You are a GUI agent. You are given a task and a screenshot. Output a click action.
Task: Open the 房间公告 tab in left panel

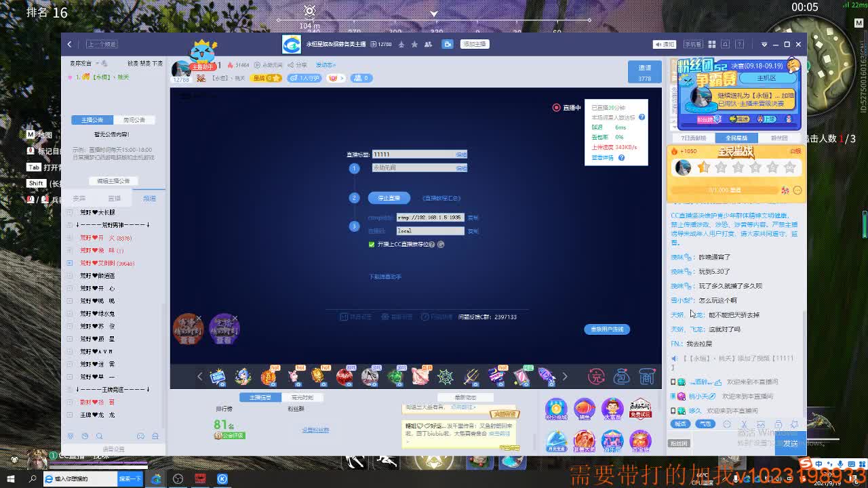pyautogui.click(x=135, y=120)
